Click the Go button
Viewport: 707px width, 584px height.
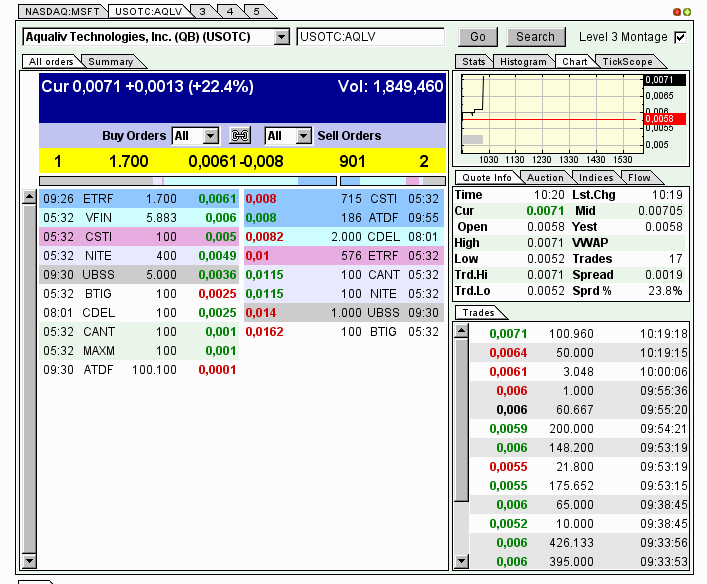[478, 37]
